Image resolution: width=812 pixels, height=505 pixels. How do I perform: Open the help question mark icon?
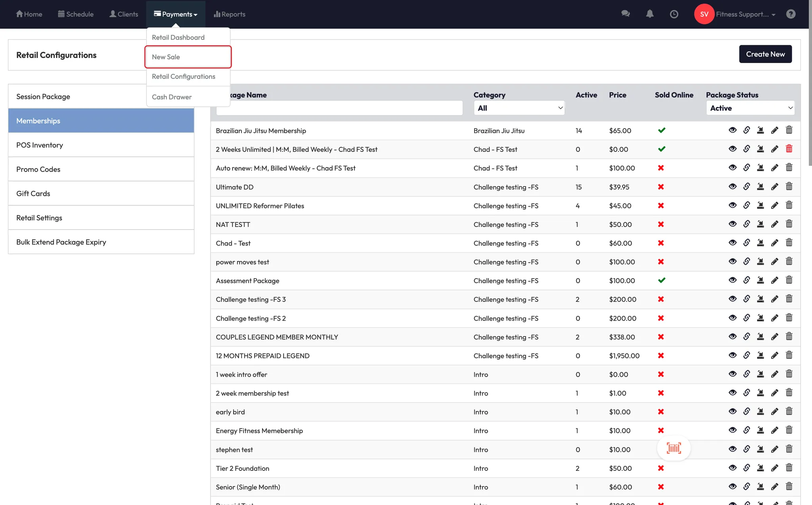click(791, 14)
